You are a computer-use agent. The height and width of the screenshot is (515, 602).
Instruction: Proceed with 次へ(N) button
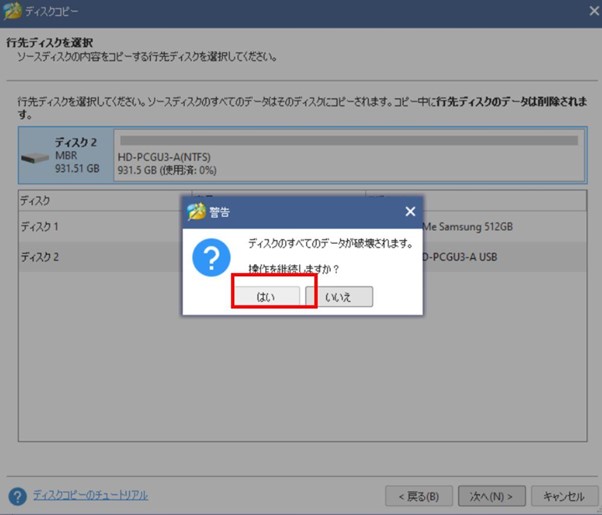pyautogui.click(x=491, y=496)
